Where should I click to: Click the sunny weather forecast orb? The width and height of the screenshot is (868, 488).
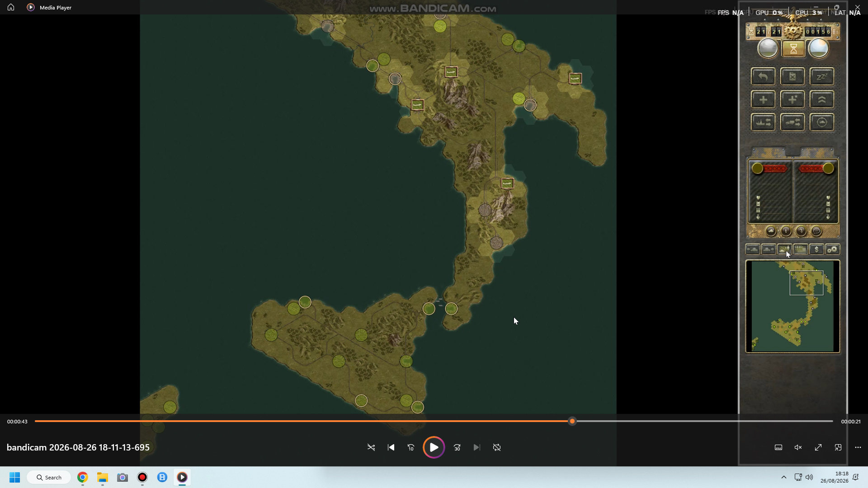coord(818,48)
